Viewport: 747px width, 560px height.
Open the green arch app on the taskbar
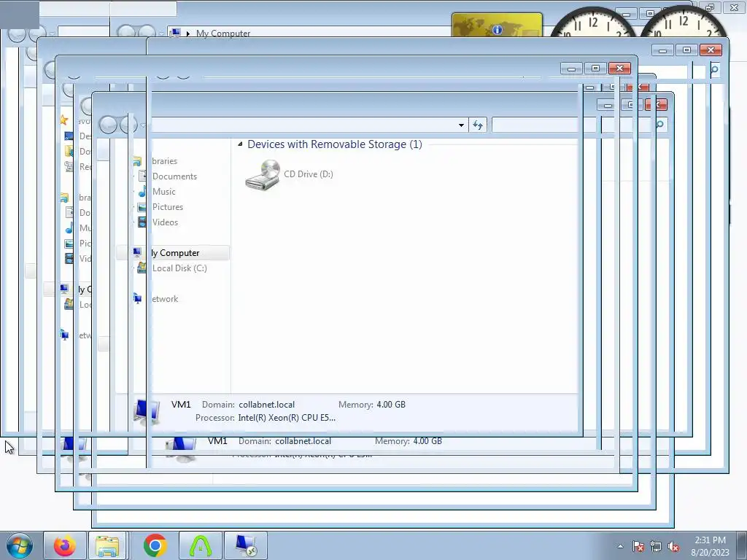click(x=200, y=545)
